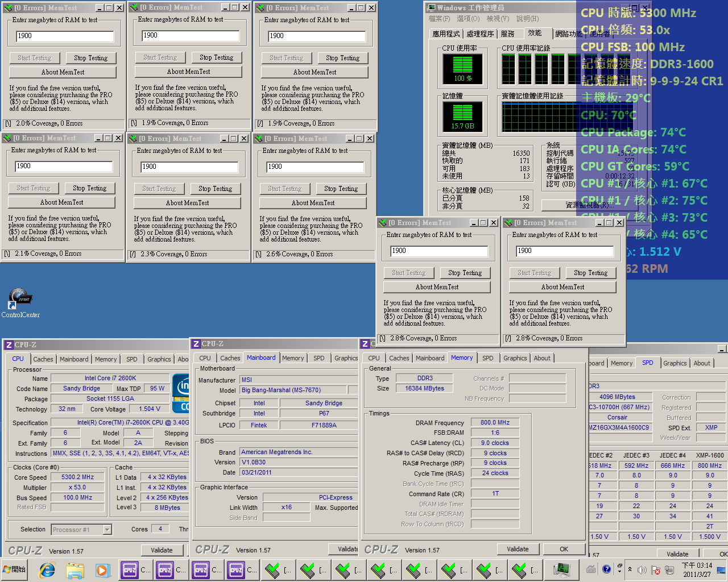The height and width of the screenshot is (582, 728).
Task: Click the Intel logo in CPU-Z CPU window
Action: (x=182, y=393)
